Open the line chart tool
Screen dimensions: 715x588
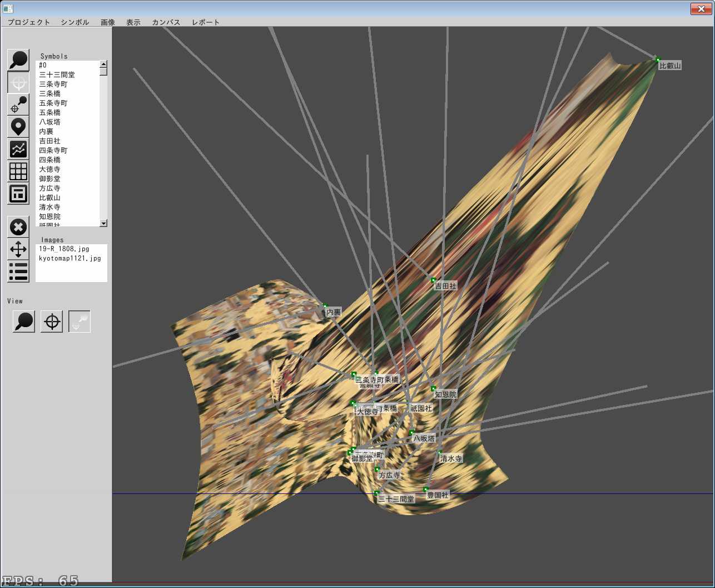point(18,149)
